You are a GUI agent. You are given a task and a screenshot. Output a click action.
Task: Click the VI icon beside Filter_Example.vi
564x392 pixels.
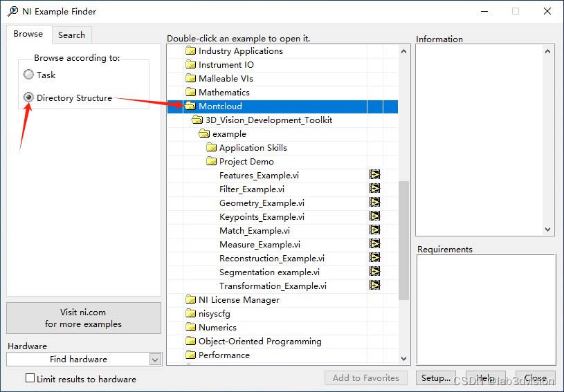(374, 189)
